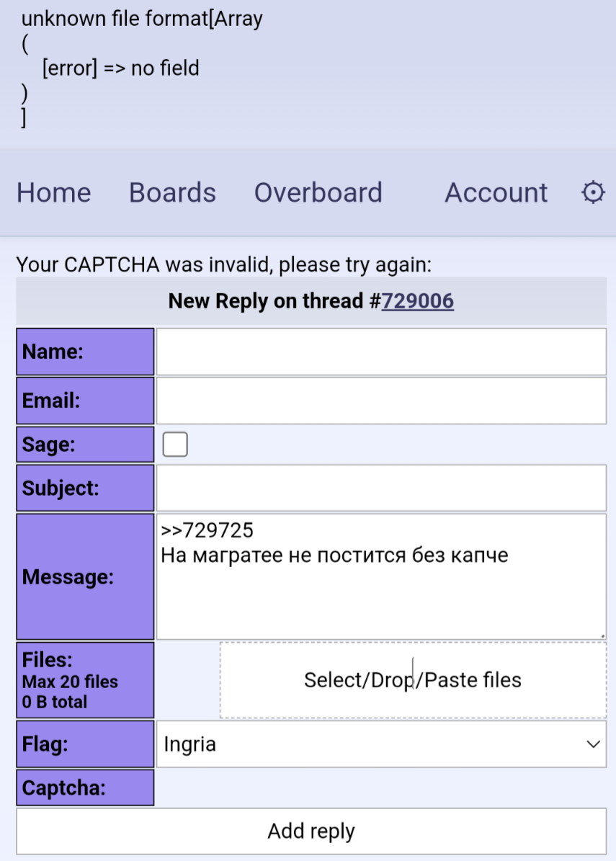
Task: Open the settings gear icon
Action: pyautogui.click(x=593, y=193)
